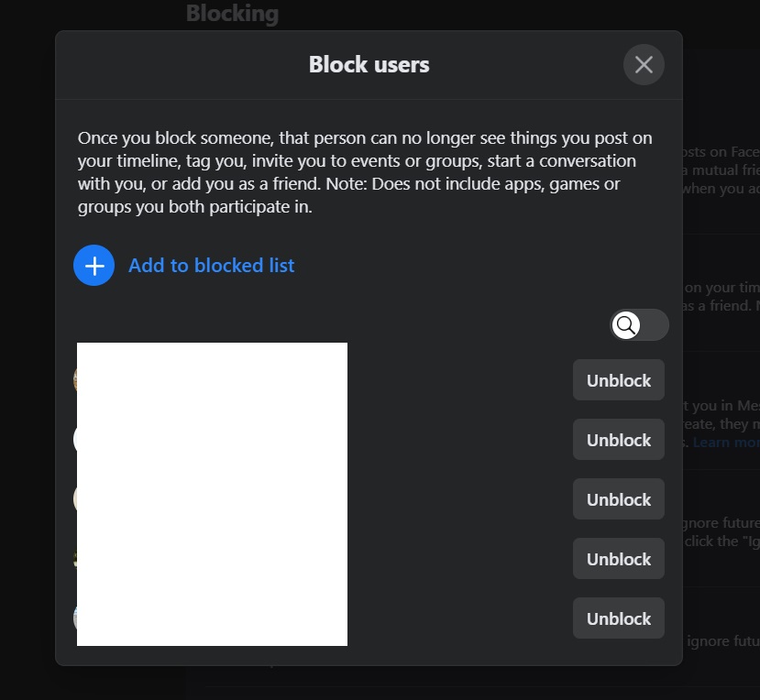Click the blocked users list panel
Image resolution: width=760 pixels, height=700 pixels.
coord(212,494)
